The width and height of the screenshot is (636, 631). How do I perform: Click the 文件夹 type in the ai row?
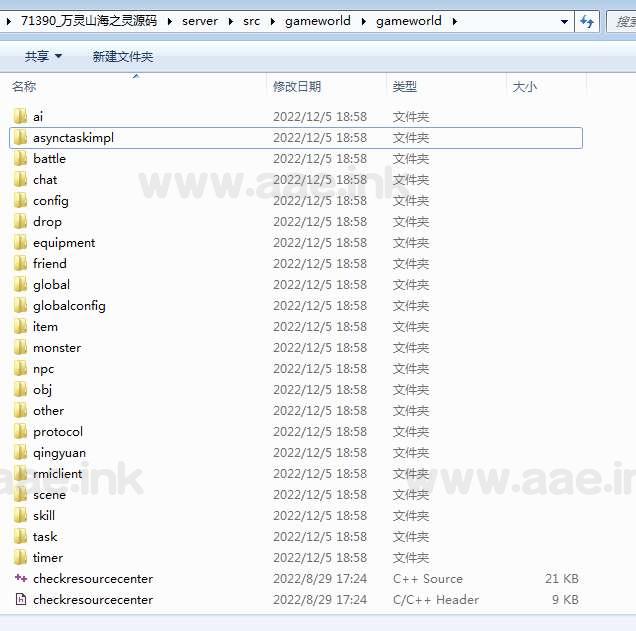click(410, 117)
